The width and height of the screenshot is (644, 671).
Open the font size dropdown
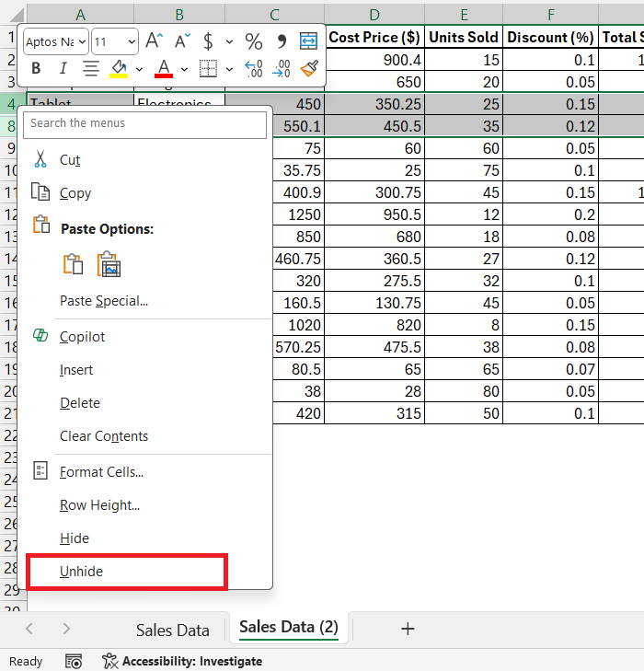click(132, 42)
